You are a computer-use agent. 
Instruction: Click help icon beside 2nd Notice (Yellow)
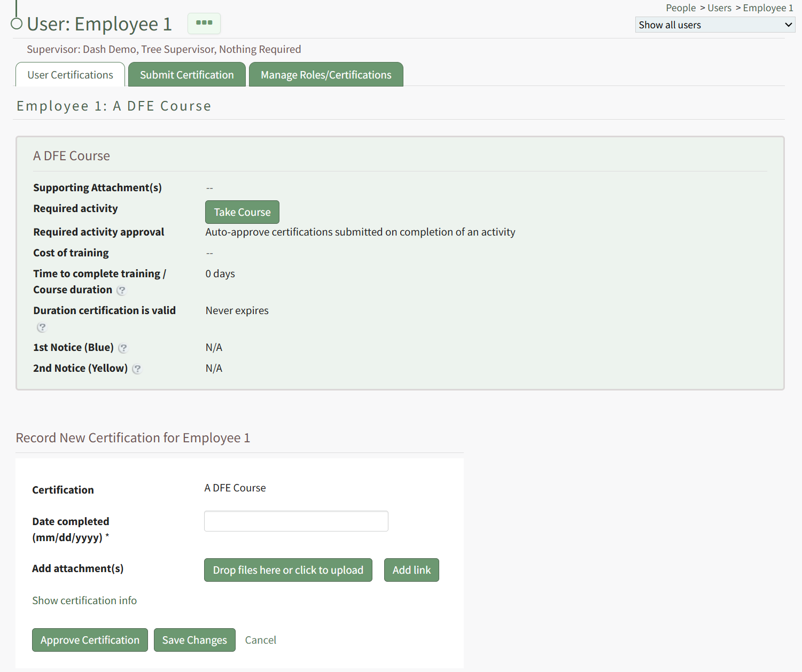137,369
